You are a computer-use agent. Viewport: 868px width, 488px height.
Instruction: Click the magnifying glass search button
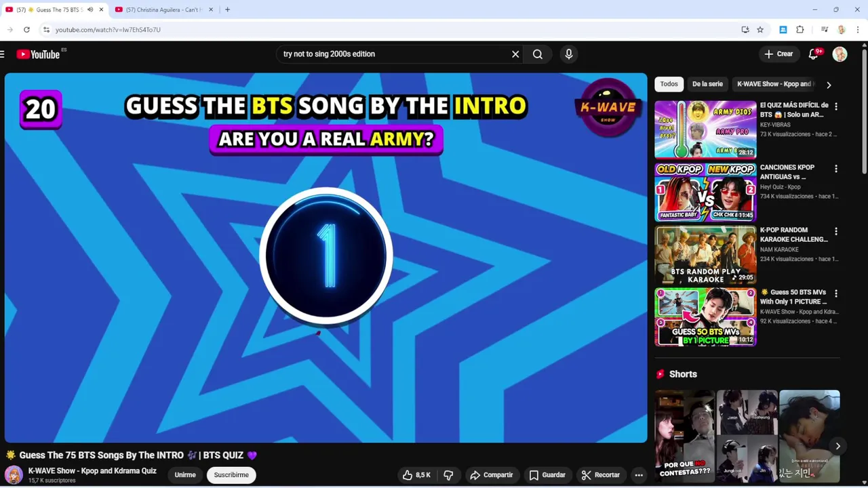[x=538, y=54]
